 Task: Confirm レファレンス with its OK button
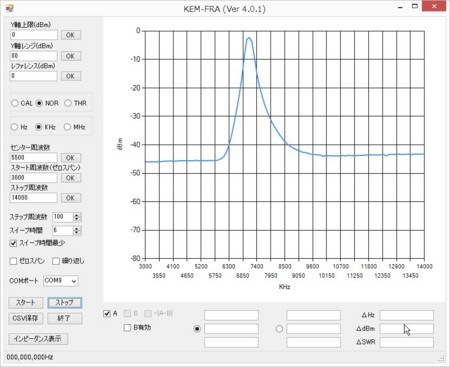point(71,76)
